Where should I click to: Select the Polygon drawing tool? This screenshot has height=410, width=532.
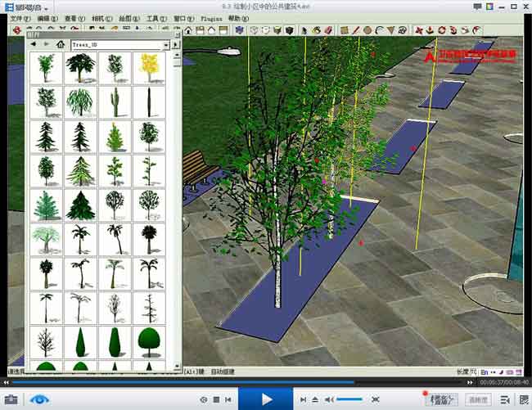(x=391, y=30)
